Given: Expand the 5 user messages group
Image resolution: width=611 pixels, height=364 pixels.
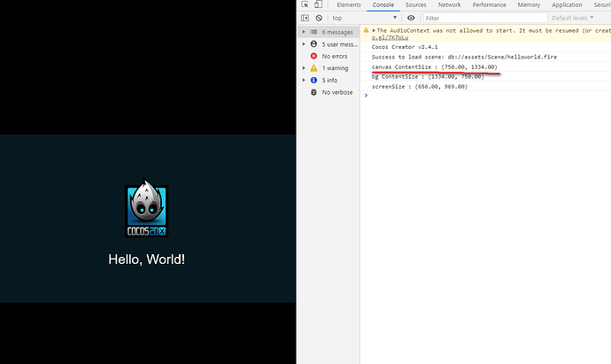Looking at the screenshot, I should (304, 44).
